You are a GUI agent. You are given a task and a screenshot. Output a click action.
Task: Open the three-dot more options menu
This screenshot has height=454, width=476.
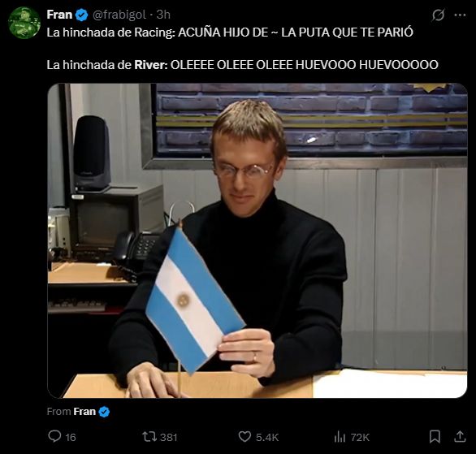coord(460,15)
